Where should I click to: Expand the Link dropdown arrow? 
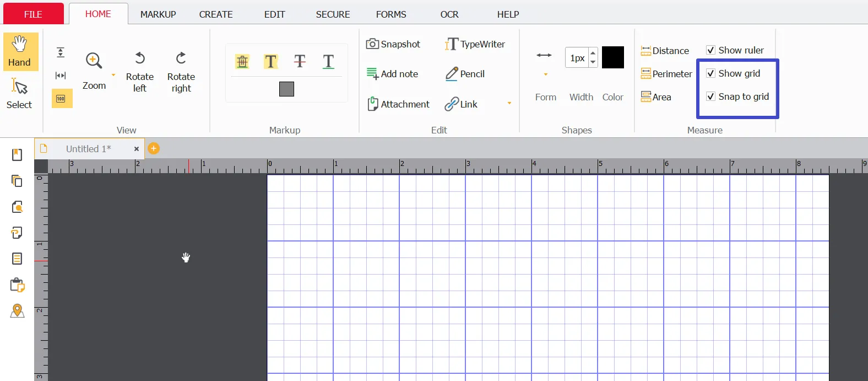pos(509,103)
